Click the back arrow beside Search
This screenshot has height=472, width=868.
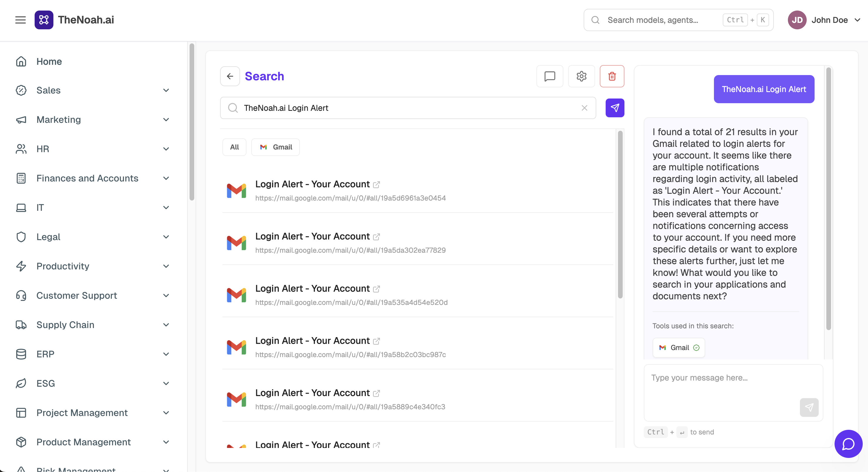pos(230,76)
